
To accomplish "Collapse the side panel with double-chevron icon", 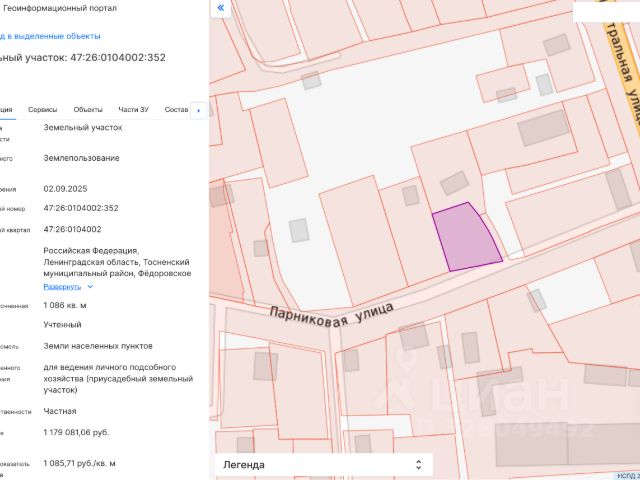I will click(221, 8).
